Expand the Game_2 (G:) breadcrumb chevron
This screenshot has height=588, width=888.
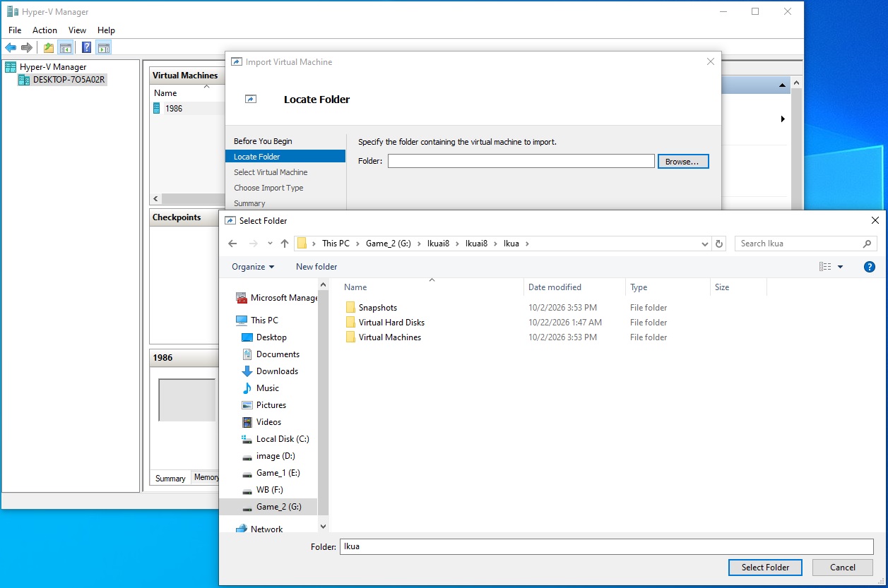tap(420, 244)
